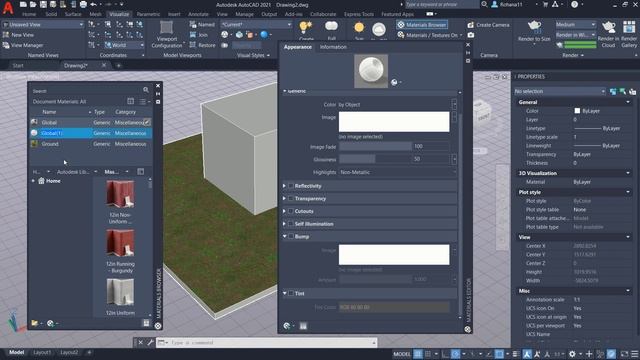Image resolution: width=640 pixels, height=360 pixels.
Task: Click Join viewports button
Action: pos(199,35)
